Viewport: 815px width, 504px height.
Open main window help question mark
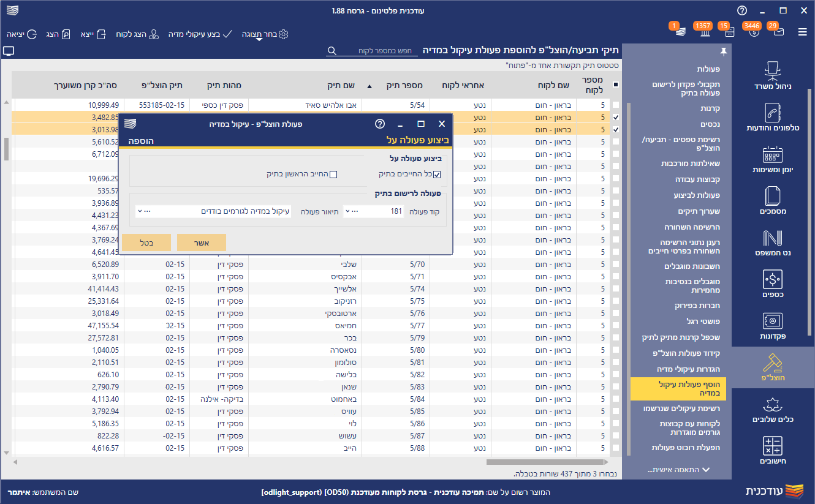click(742, 11)
